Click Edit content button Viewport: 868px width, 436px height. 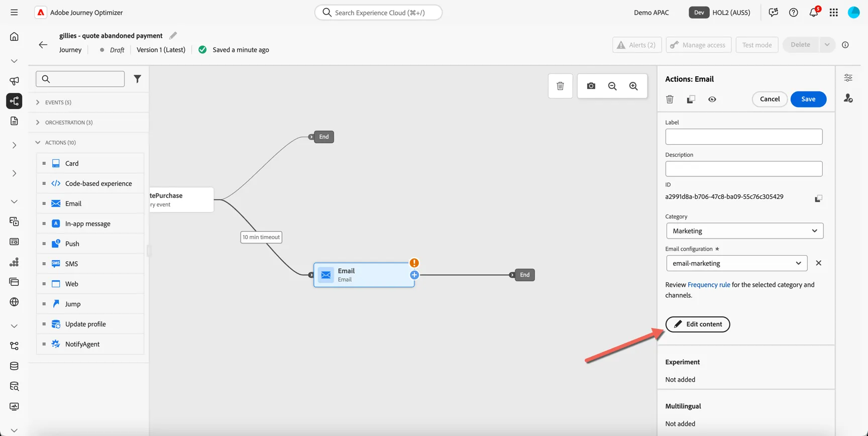click(x=698, y=324)
